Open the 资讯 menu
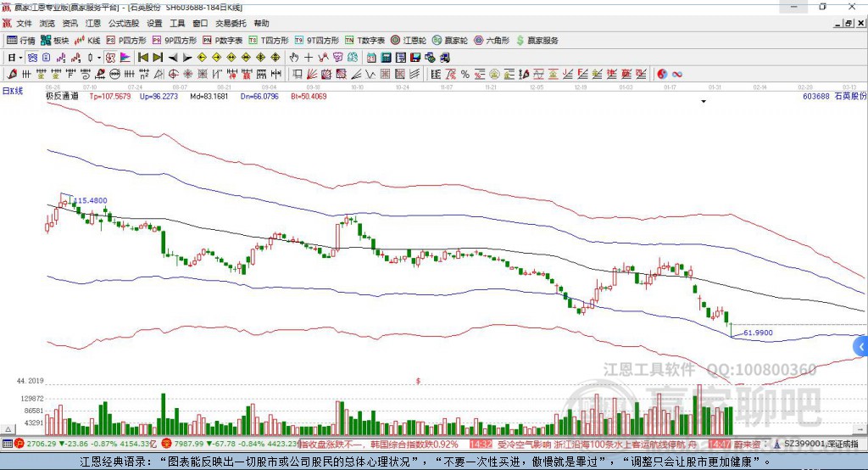The height and width of the screenshot is (470, 868). (70, 23)
